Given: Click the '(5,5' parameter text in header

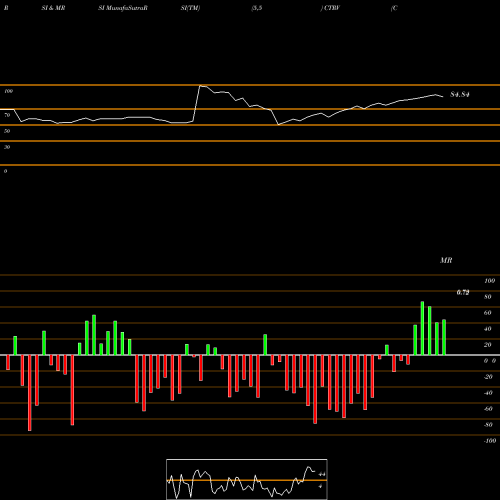Looking at the screenshot, I should [257, 8].
